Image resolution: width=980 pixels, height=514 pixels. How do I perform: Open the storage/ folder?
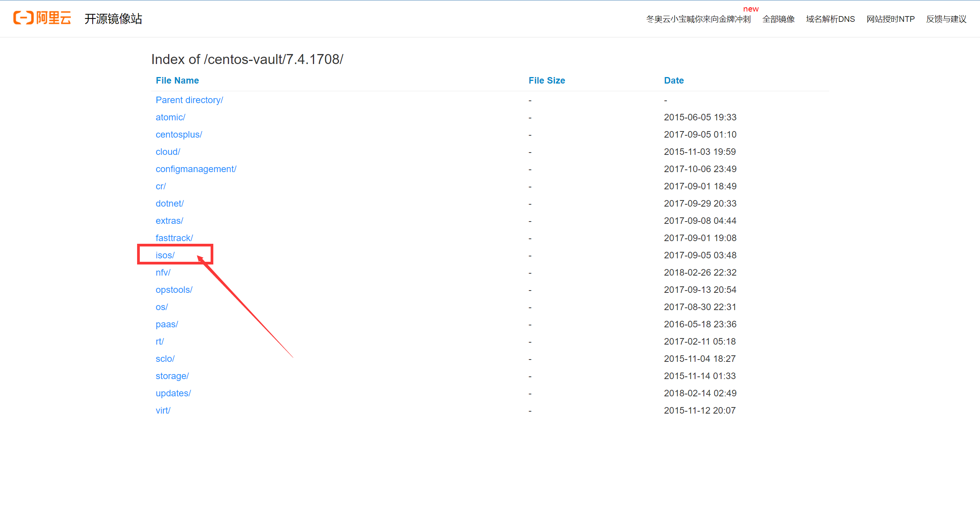172,376
